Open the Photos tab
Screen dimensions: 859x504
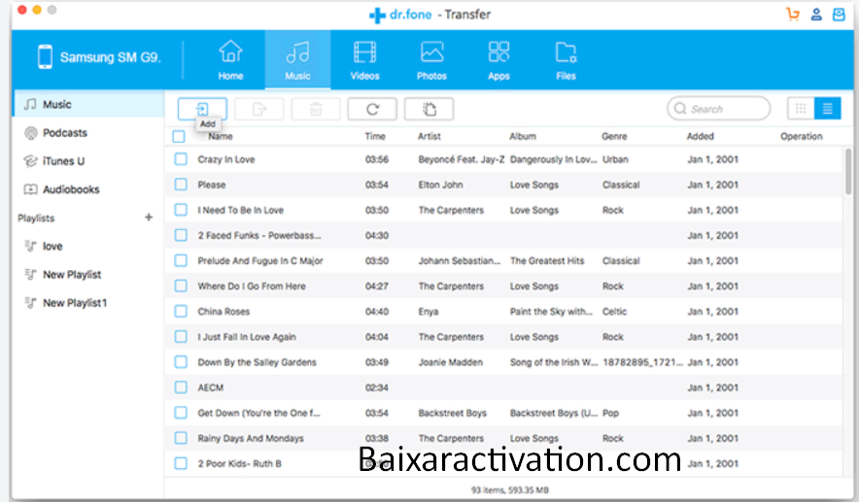(x=431, y=60)
